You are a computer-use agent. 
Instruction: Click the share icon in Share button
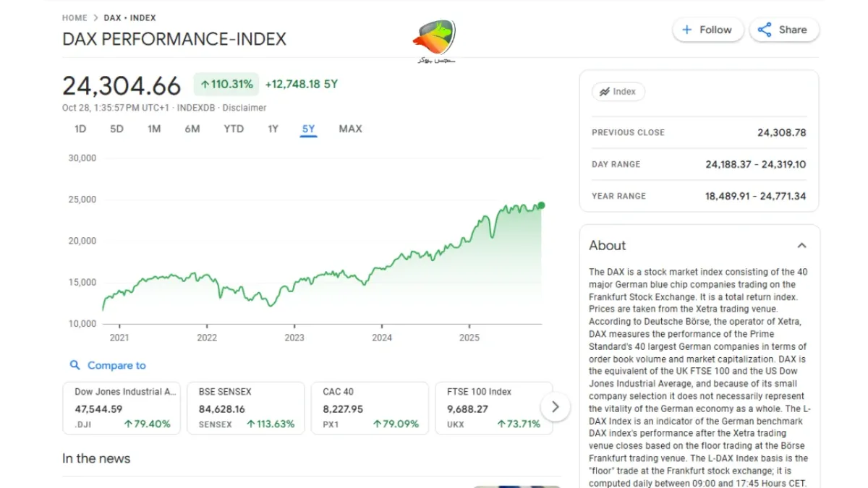point(765,30)
